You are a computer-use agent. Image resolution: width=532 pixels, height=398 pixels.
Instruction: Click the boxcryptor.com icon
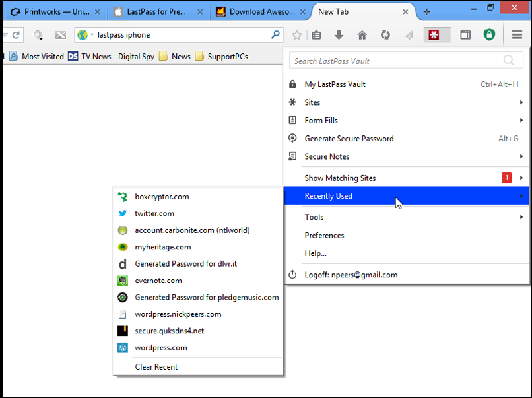coord(123,197)
